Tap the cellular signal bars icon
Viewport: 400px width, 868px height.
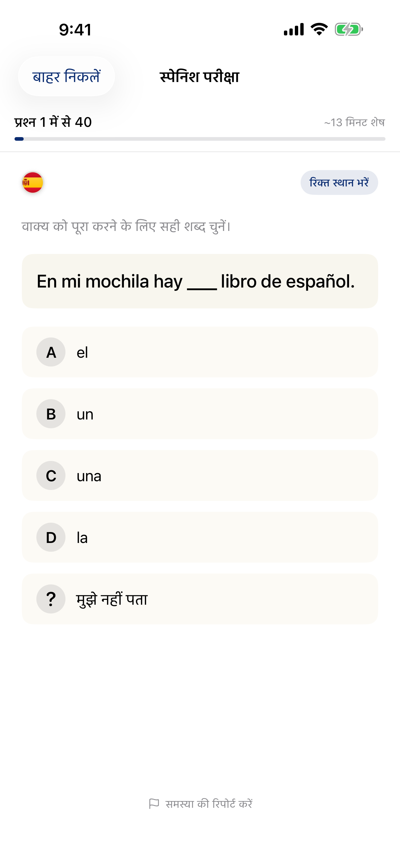click(294, 29)
